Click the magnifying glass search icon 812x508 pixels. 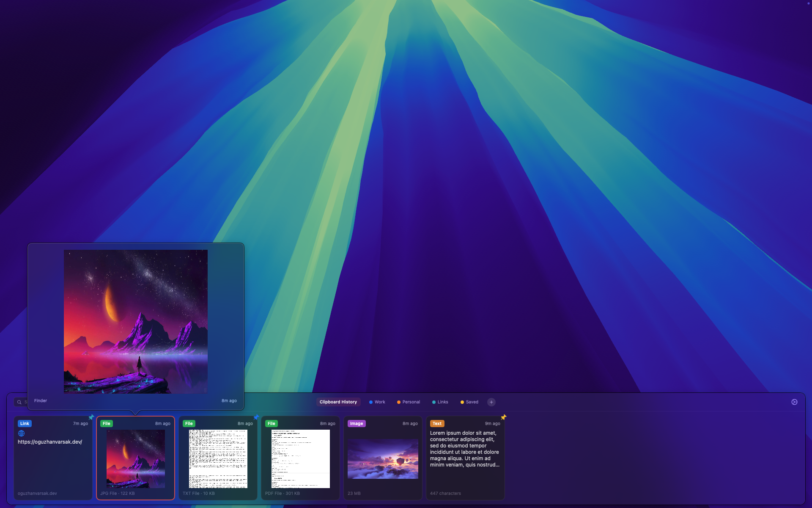pos(19,402)
